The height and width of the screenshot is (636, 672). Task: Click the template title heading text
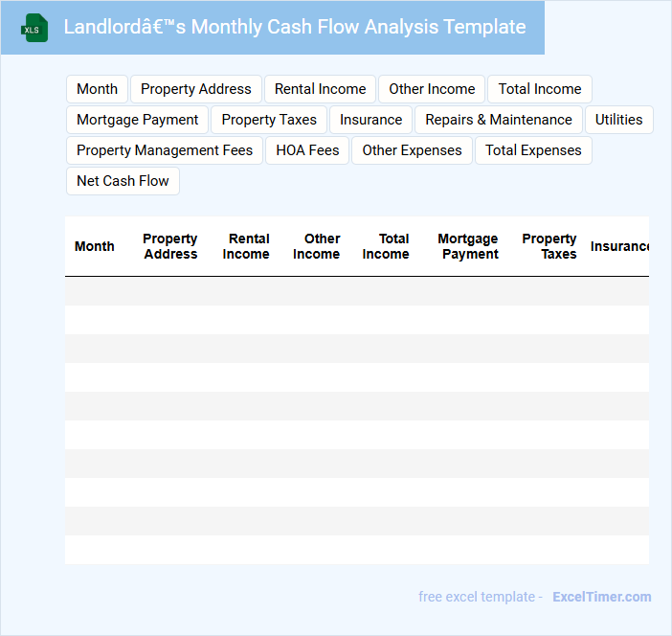tap(295, 27)
